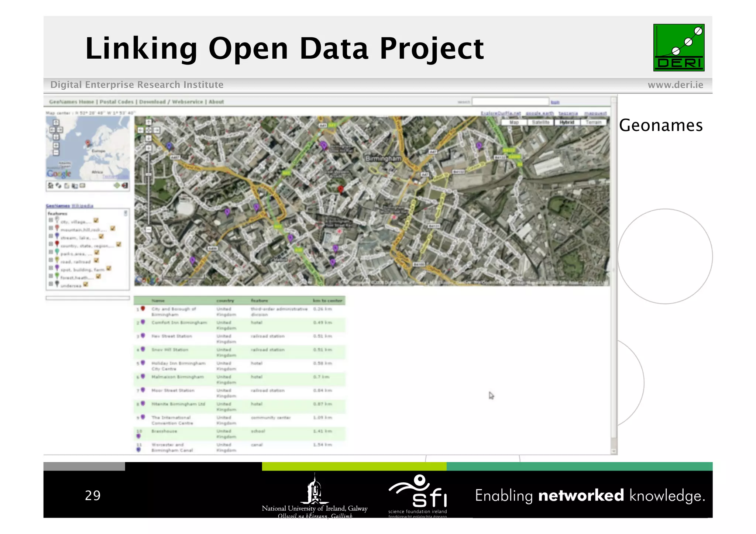Click the main map zoom slider handle

coord(148,174)
